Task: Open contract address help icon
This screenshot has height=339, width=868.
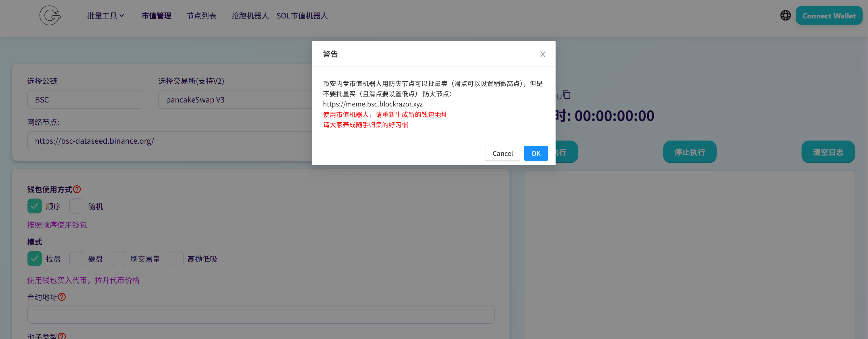Action: [x=62, y=297]
